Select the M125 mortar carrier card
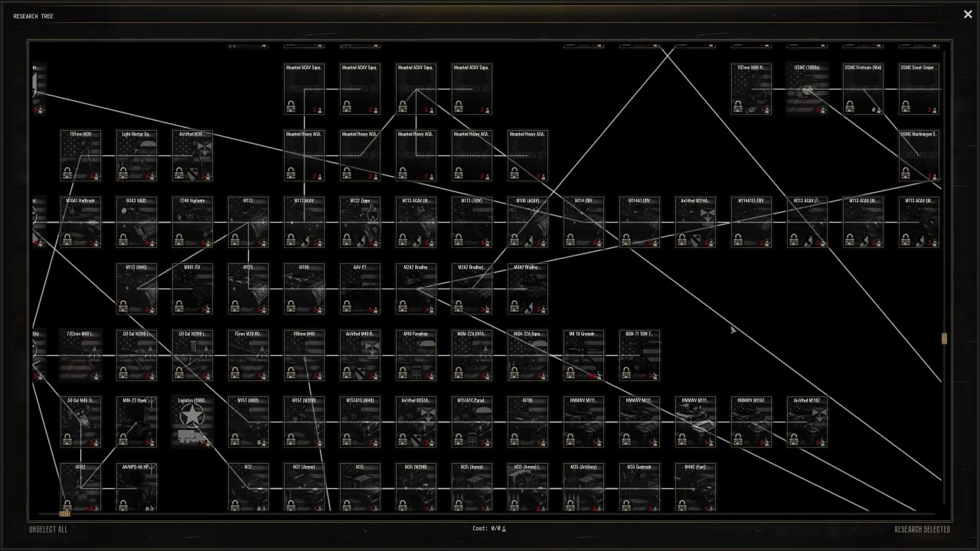980x551 pixels. click(x=248, y=289)
